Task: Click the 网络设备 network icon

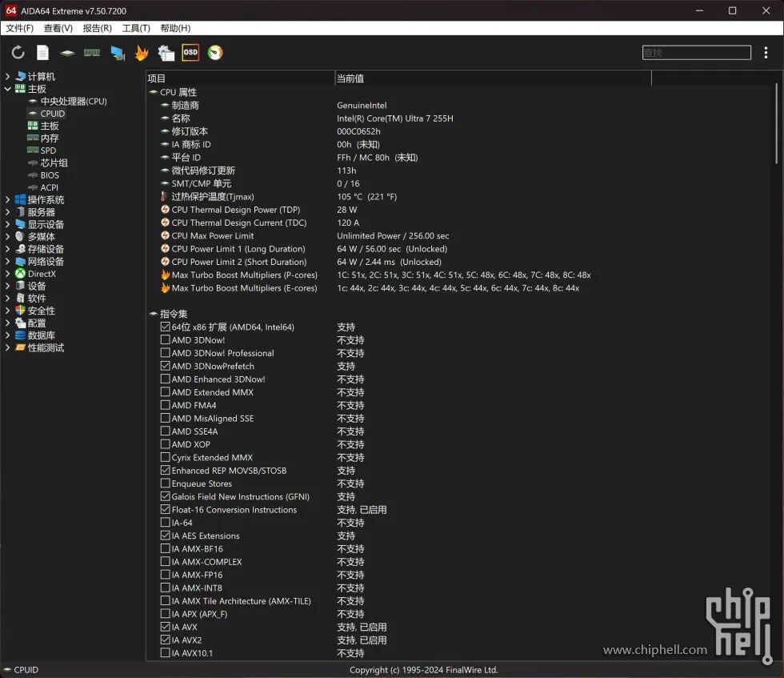Action: point(20,261)
